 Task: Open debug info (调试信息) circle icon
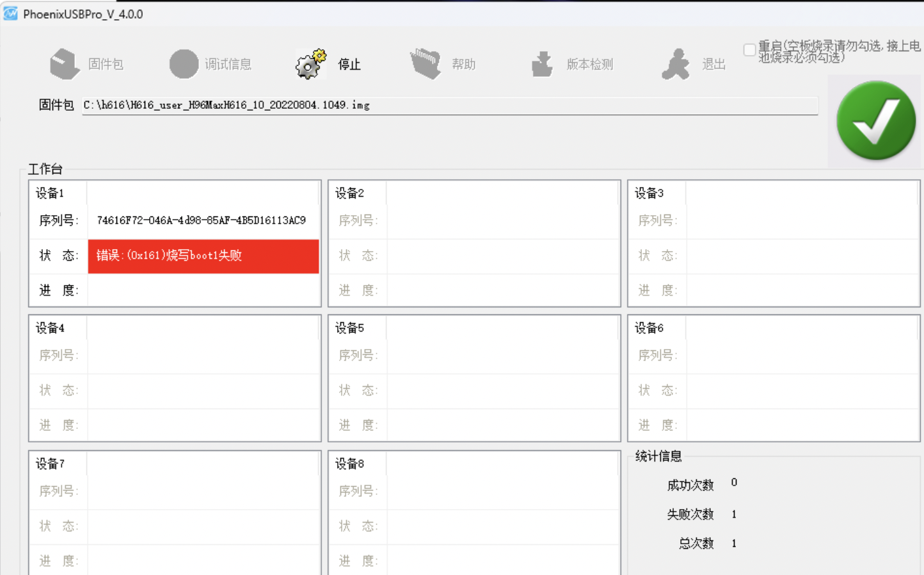click(184, 64)
